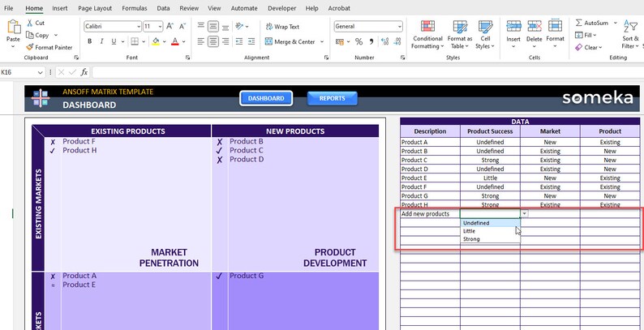The height and width of the screenshot is (330, 644).
Task: Click the REPORTS navigation button
Action: tap(333, 98)
